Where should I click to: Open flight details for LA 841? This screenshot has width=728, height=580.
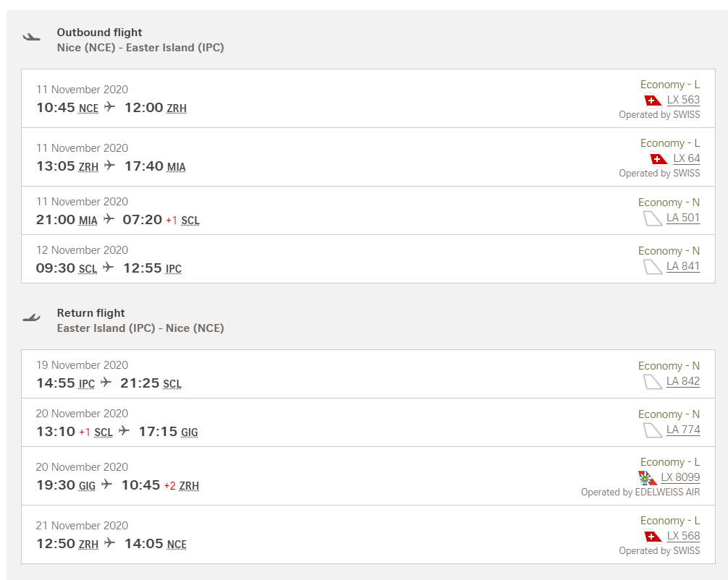tap(683, 266)
